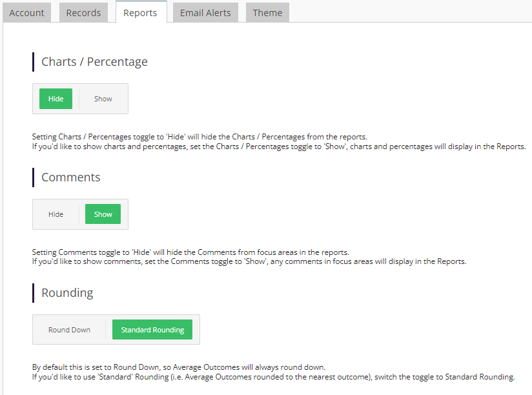Click the line about using 'Standard' Rounding
532x395 pixels.
coord(273,377)
